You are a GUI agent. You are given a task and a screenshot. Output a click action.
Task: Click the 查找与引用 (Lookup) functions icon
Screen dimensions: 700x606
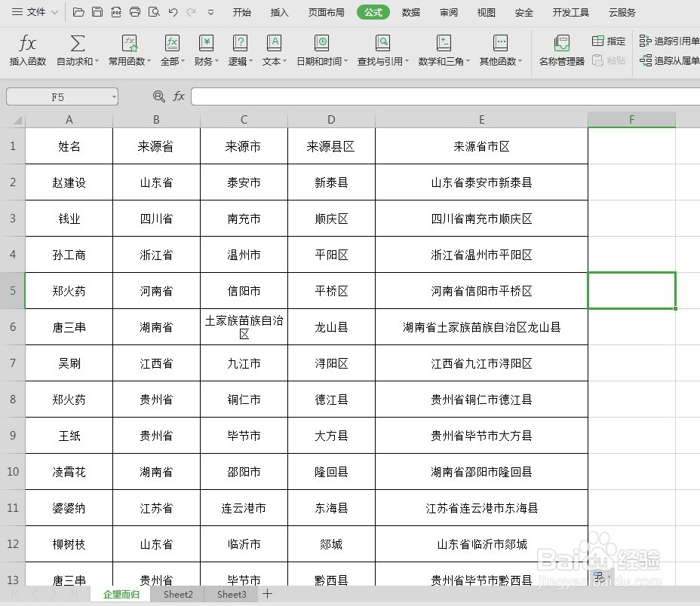point(382,50)
